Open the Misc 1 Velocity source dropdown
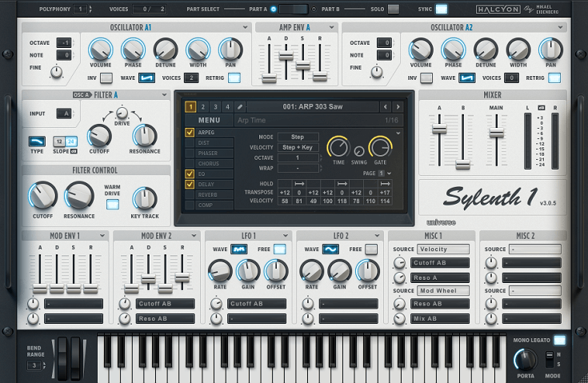The width and height of the screenshot is (588, 383). [443, 249]
